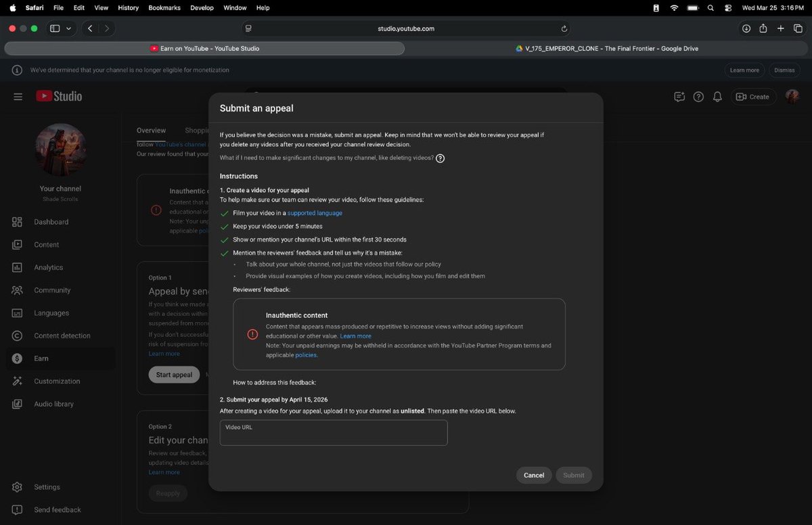
Task: Open a new tab with plus icon
Action: pyautogui.click(x=781, y=28)
